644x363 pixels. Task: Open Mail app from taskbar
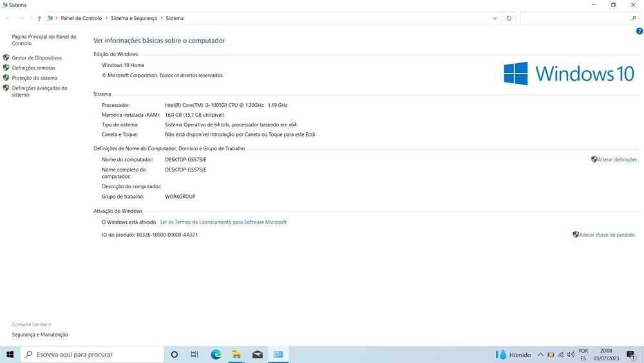(258, 355)
